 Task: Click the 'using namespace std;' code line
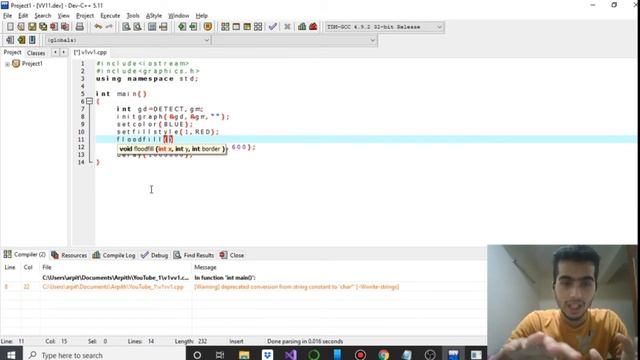tap(147, 79)
